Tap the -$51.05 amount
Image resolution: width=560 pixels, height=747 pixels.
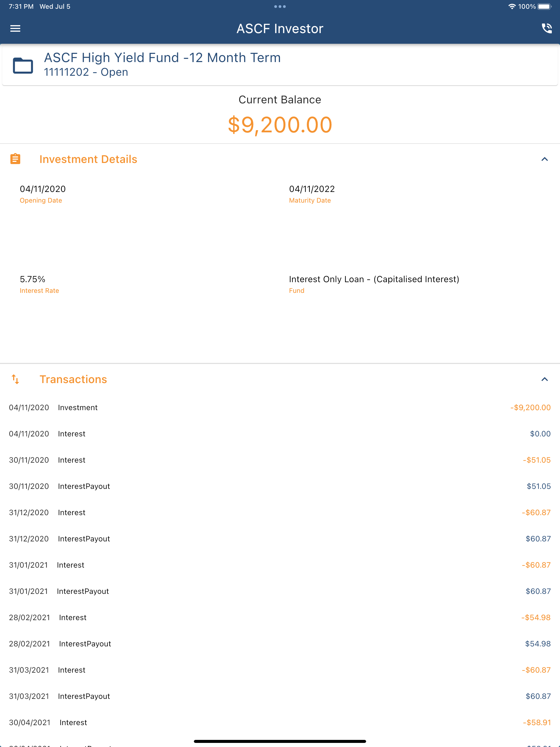click(537, 460)
